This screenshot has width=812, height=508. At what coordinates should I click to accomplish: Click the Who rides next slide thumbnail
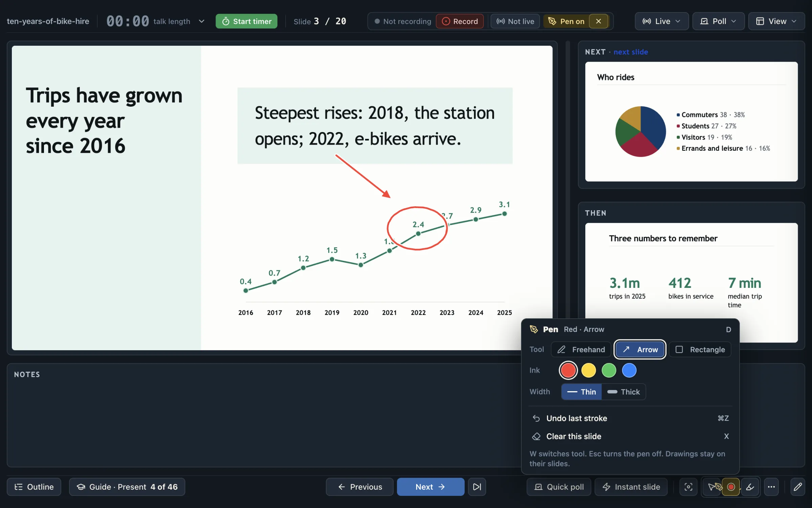pyautogui.click(x=691, y=121)
